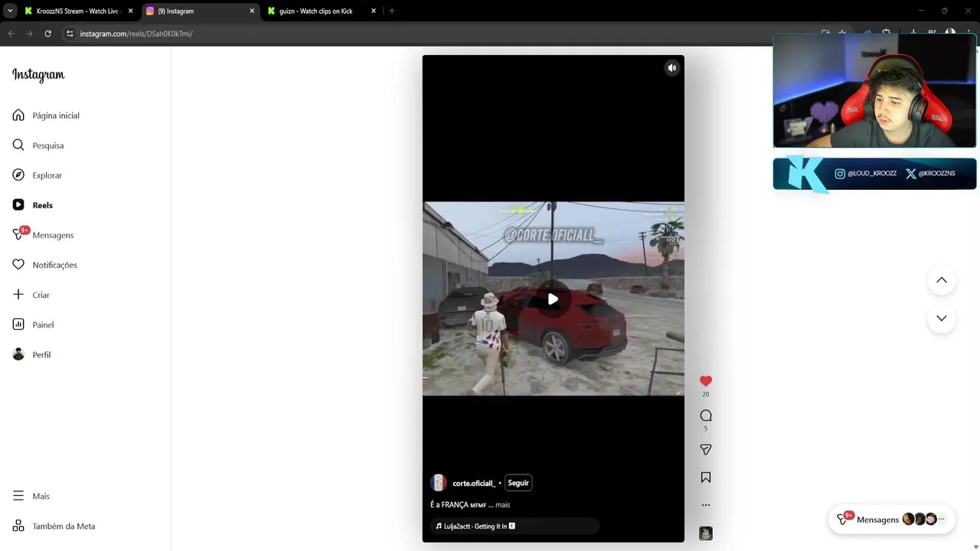Screen dimensions: 980x551
Task: Click the site information icon in address bar
Action: point(70,34)
